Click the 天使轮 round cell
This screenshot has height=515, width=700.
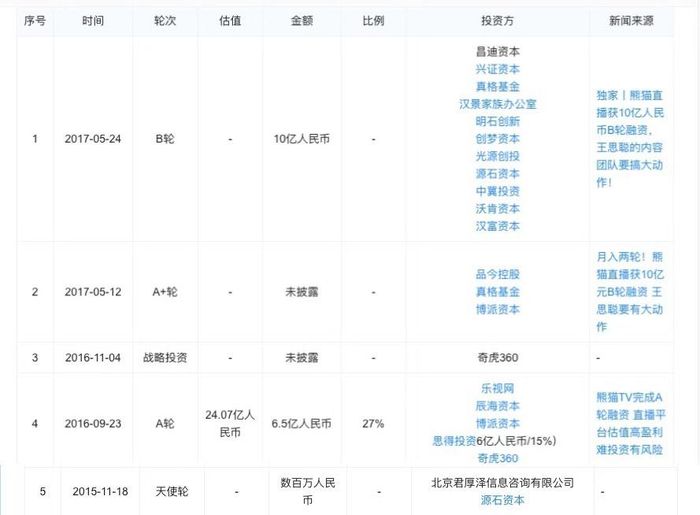point(172,491)
